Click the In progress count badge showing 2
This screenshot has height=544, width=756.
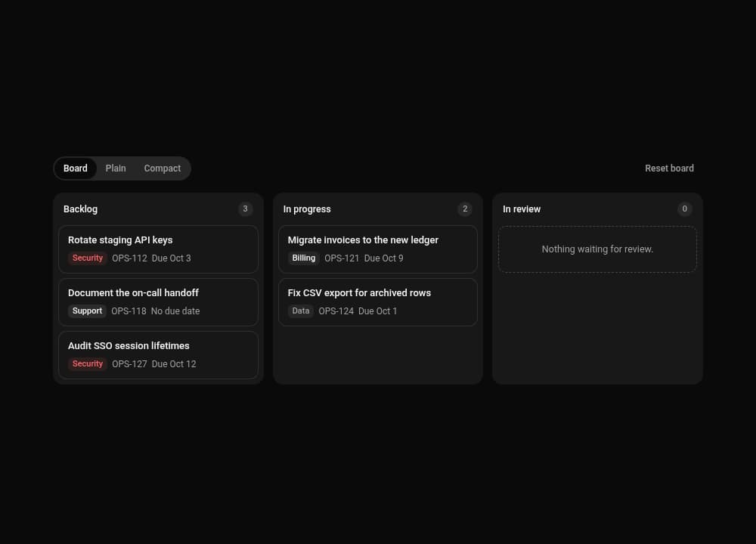(x=465, y=209)
